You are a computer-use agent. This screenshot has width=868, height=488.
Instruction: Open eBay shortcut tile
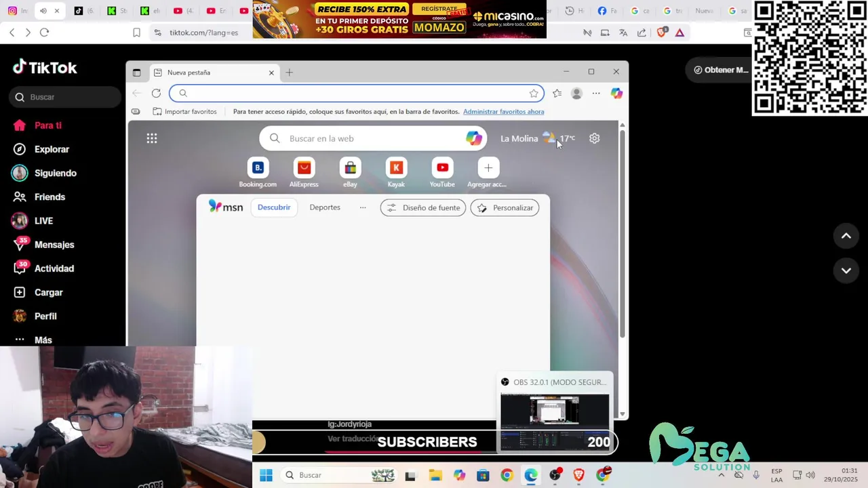[x=350, y=174]
